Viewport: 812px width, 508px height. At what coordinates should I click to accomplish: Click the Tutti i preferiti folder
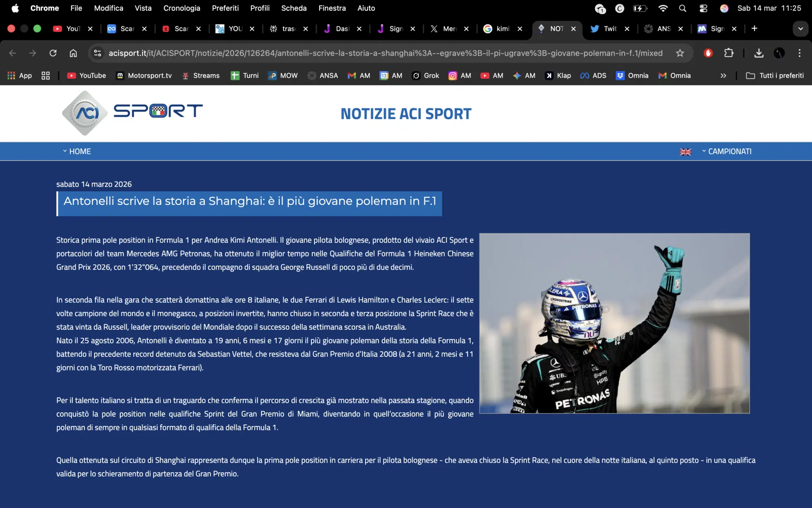pyautogui.click(x=775, y=75)
